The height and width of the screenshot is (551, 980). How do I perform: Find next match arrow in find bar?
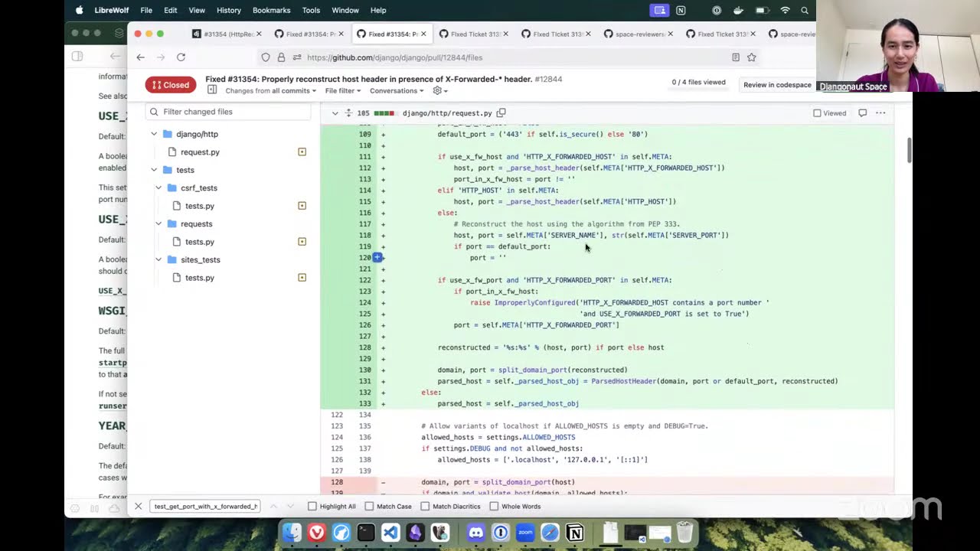point(292,507)
